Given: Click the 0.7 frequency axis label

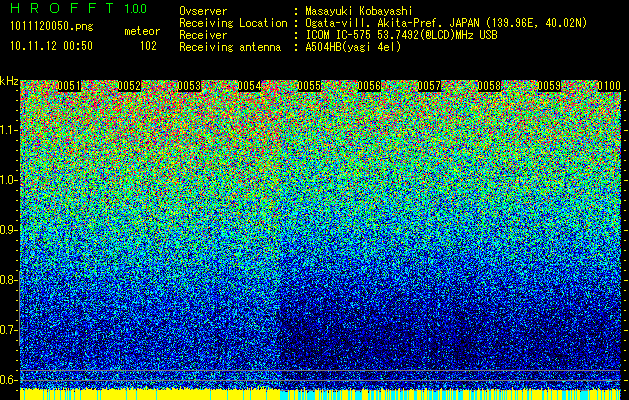Looking at the screenshot, I should click(9, 330).
